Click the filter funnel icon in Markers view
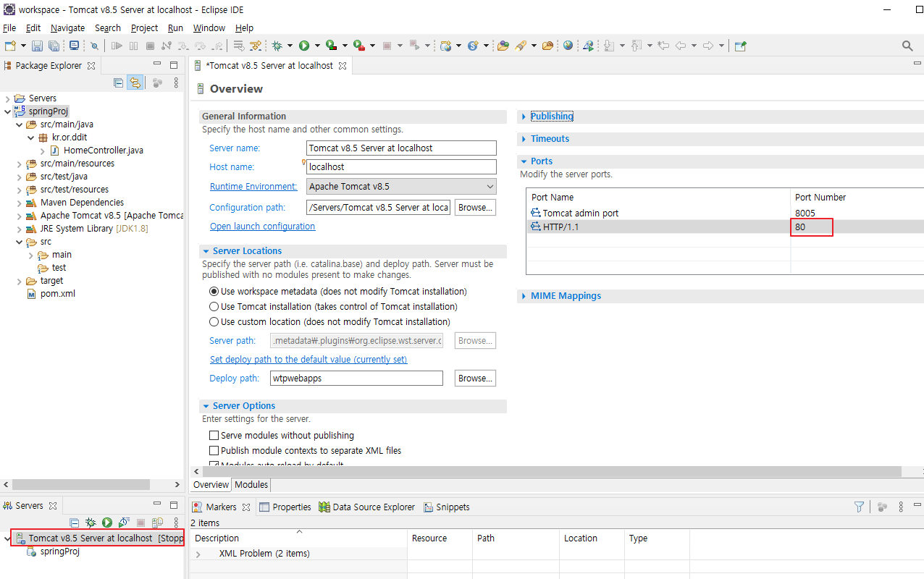Screen dimensions: 924x579 point(859,507)
